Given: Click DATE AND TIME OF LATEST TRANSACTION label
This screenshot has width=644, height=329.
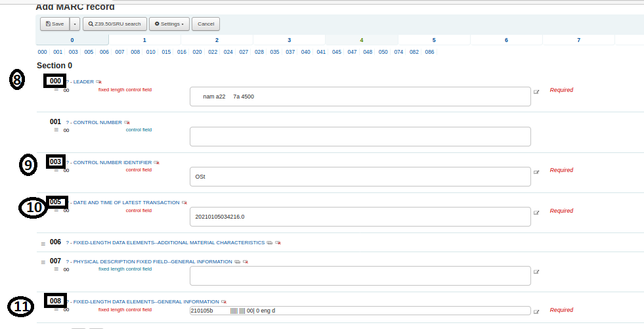Looking at the screenshot, I should 126,202.
